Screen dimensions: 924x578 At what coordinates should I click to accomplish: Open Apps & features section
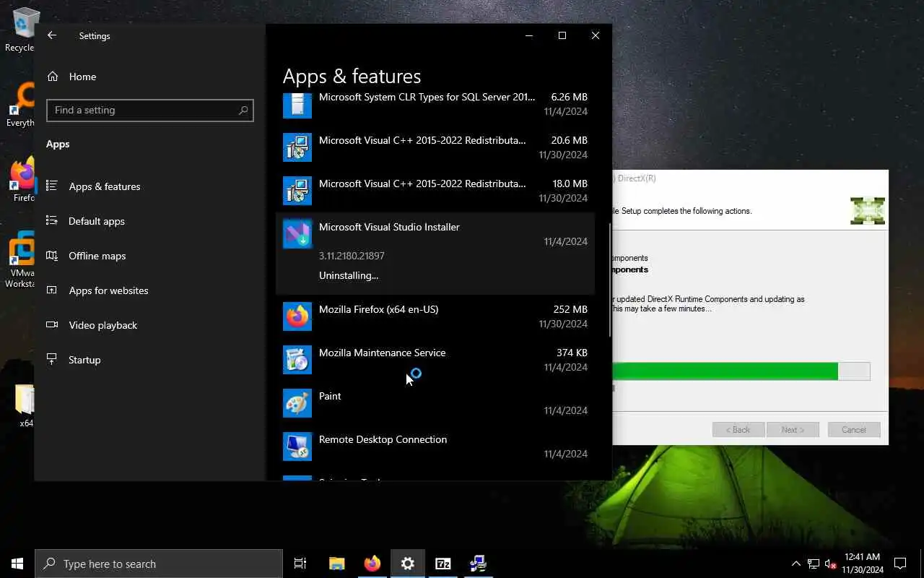coord(105,186)
